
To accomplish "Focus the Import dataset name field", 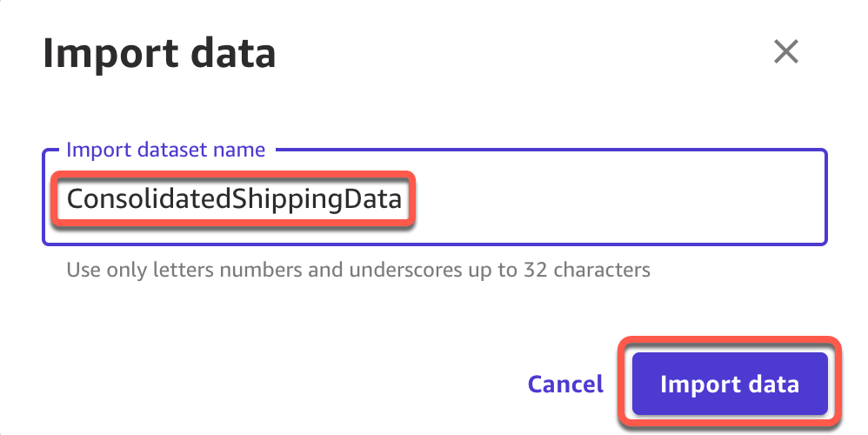I will (609, 201).
